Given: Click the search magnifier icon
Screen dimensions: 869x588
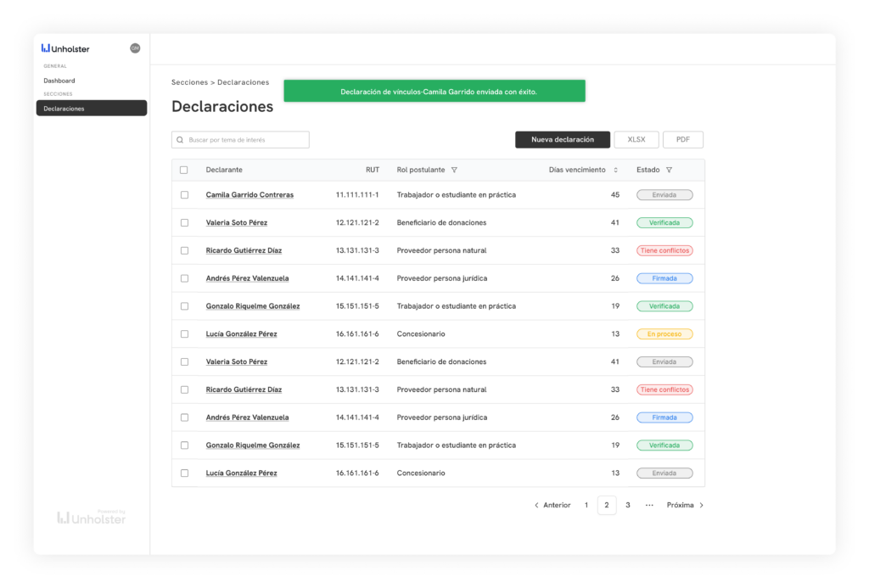Looking at the screenshot, I should [180, 140].
